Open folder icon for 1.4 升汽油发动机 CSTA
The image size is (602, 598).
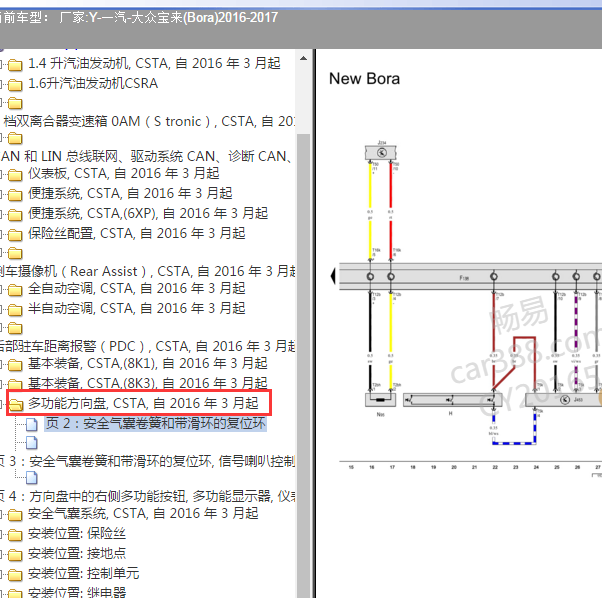point(15,64)
